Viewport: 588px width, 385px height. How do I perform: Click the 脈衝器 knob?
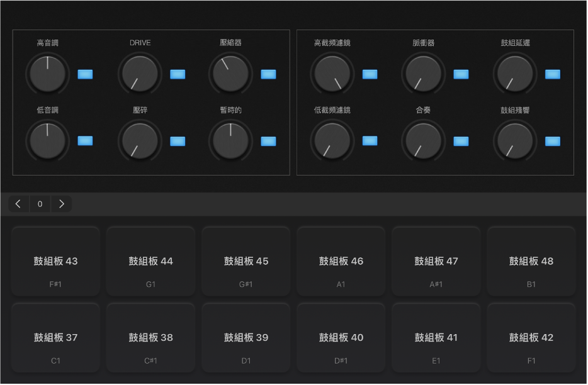click(424, 74)
